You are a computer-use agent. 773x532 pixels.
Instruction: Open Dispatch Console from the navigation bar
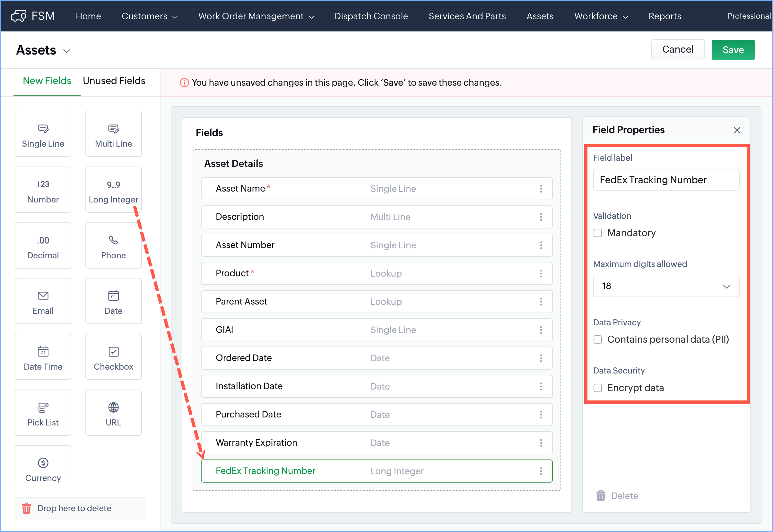click(371, 16)
